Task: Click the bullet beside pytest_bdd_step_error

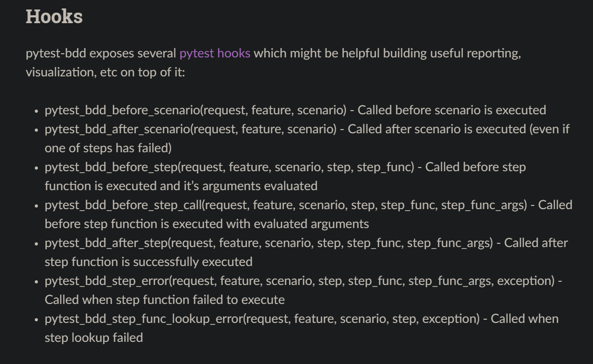Action: pos(36,282)
